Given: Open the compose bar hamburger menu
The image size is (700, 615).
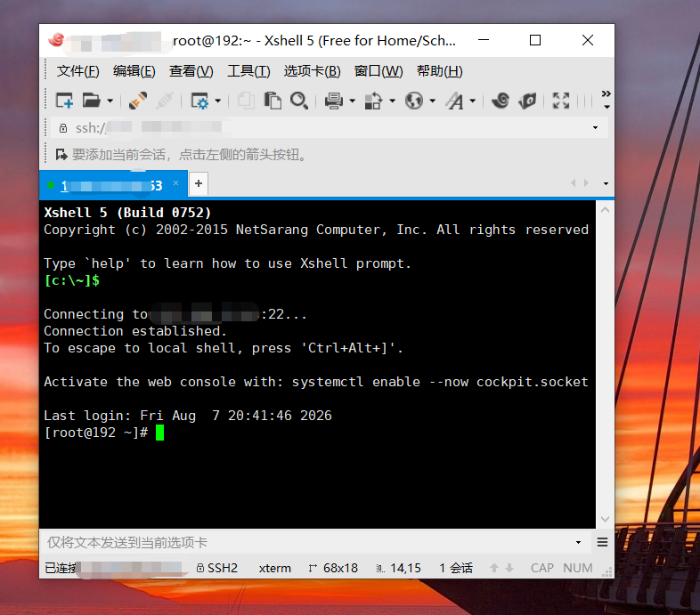Looking at the screenshot, I should click(x=603, y=542).
